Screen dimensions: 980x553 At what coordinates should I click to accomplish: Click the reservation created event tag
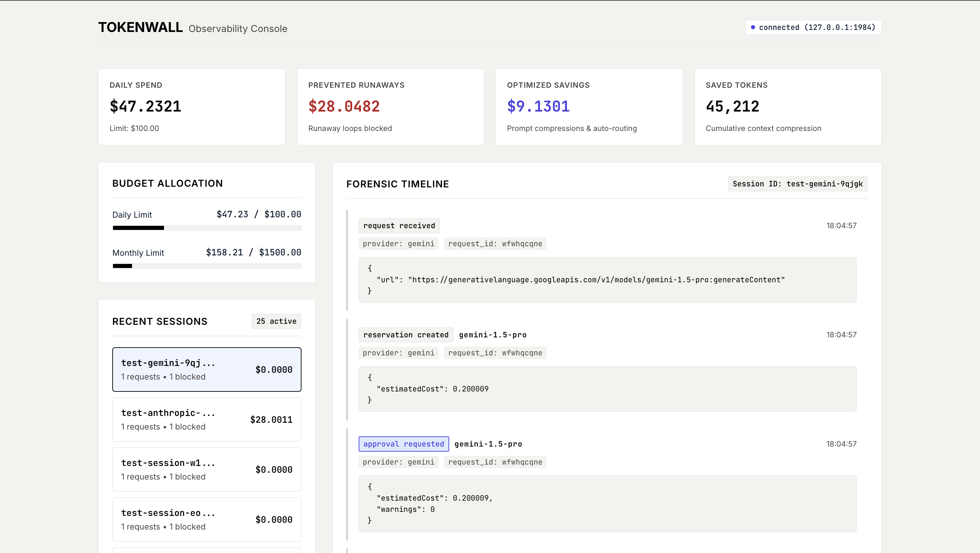[x=406, y=335]
